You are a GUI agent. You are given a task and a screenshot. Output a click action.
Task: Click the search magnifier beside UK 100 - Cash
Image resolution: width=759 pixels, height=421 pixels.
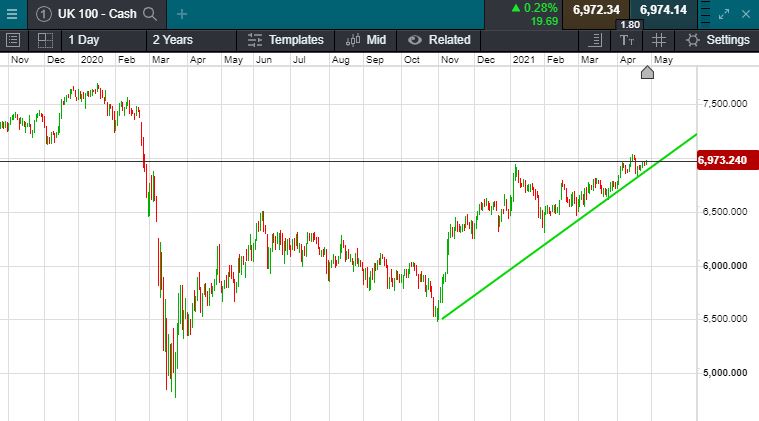tap(150, 14)
